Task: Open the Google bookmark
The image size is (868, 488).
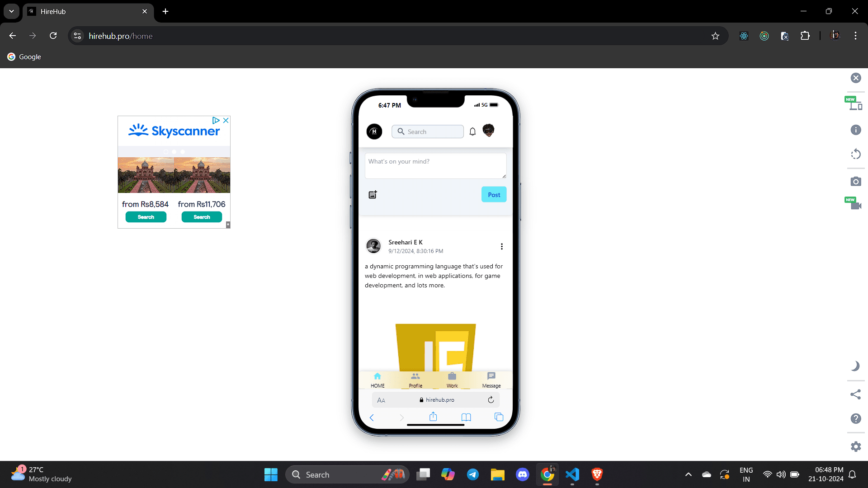Action: [x=24, y=57]
